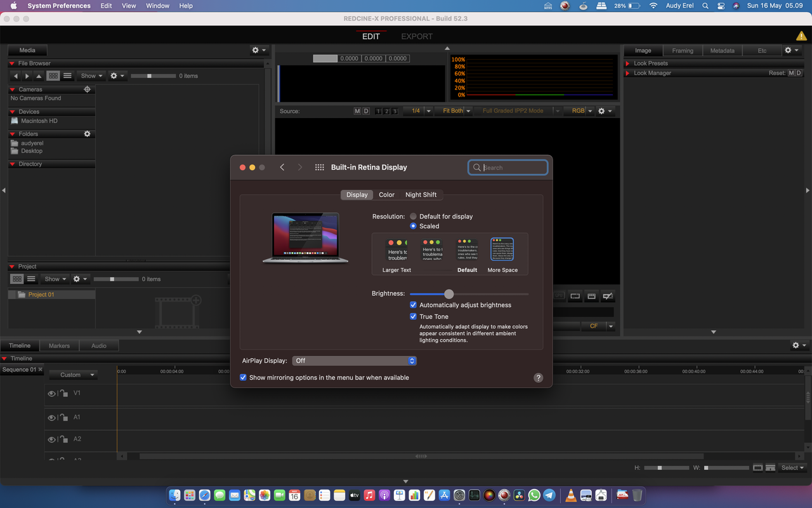Switch Project panel to list view
The width and height of the screenshot is (812, 508).
click(x=31, y=279)
